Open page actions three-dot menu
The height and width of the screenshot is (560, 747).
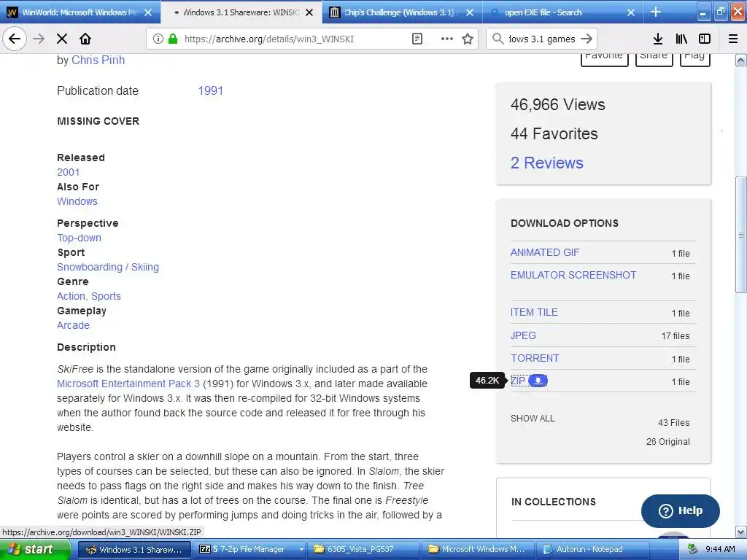[447, 39]
